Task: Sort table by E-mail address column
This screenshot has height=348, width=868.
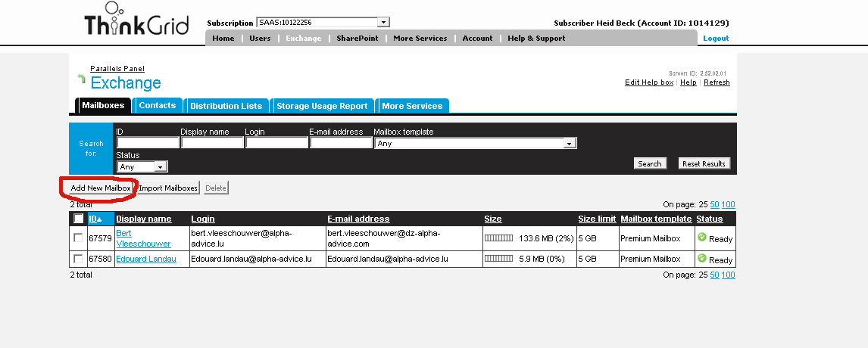Action: [358, 219]
